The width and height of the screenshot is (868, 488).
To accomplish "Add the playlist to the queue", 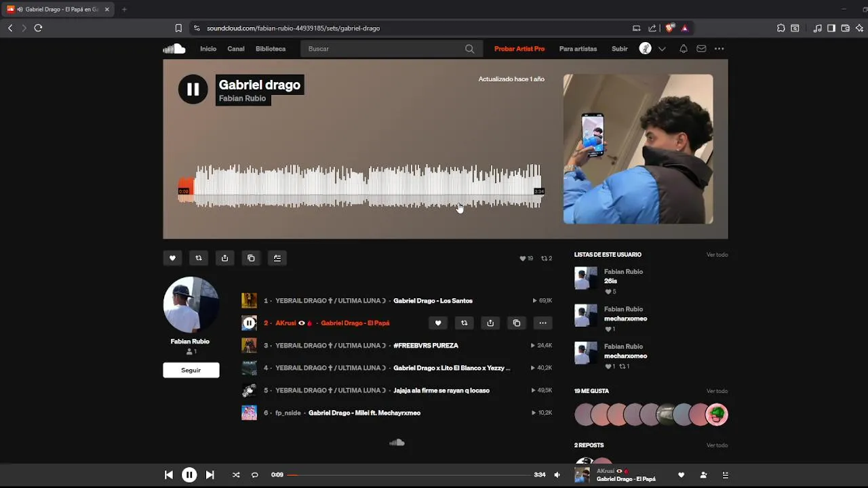I will click(x=277, y=258).
